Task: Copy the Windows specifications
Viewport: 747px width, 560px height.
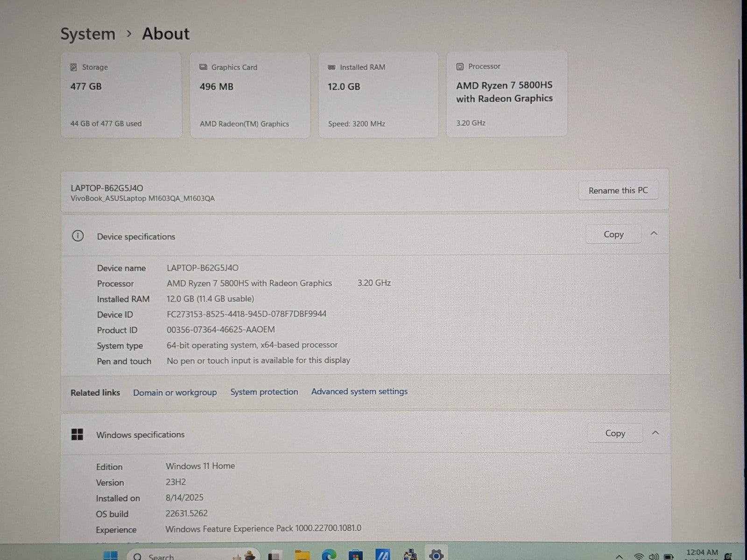Action: (615, 433)
